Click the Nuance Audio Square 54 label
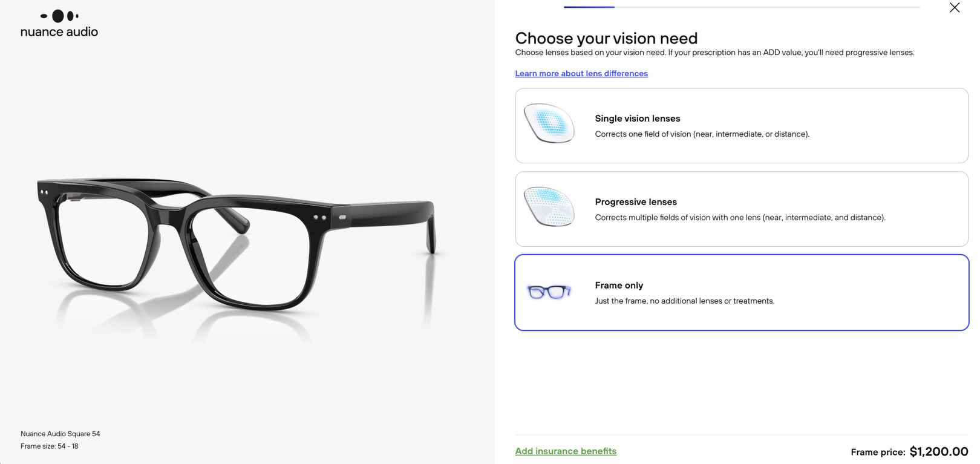The height and width of the screenshot is (464, 980). coord(60,433)
